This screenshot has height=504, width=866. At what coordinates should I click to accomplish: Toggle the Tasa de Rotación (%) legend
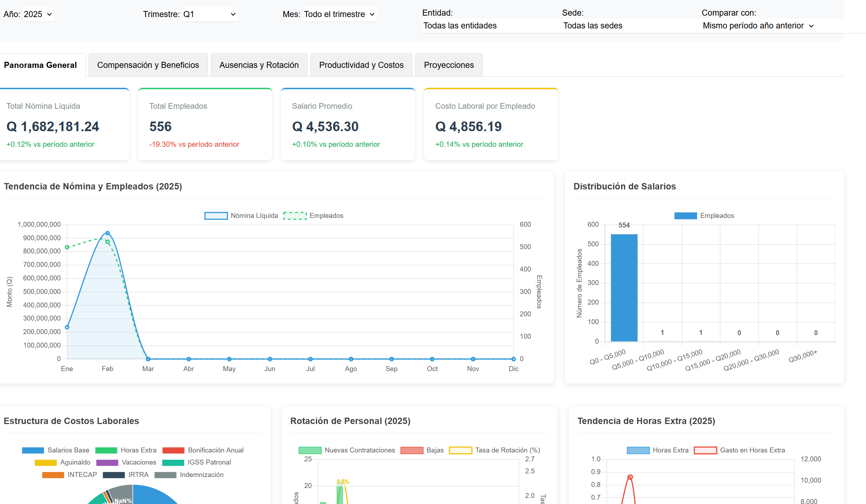tap(495, 450)
